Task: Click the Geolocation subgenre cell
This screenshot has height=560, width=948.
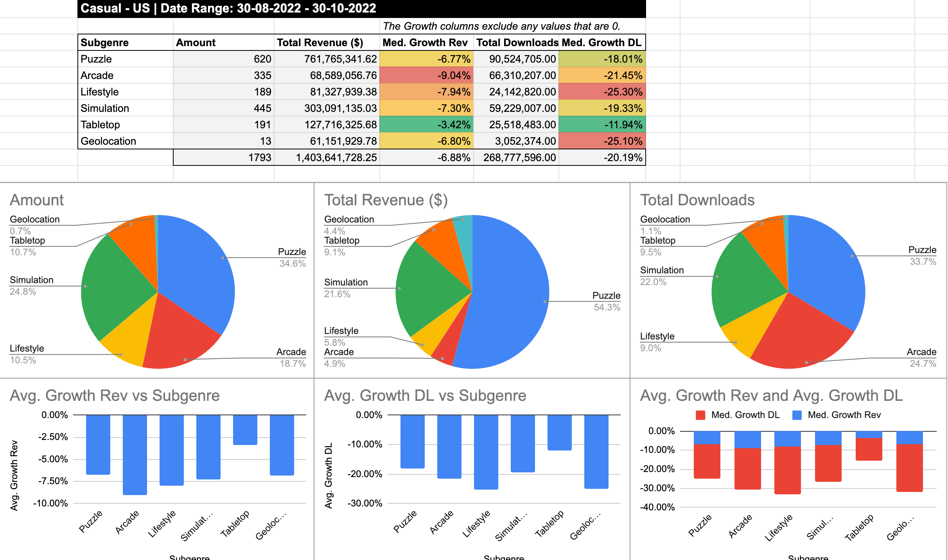Action: (126, 141)
